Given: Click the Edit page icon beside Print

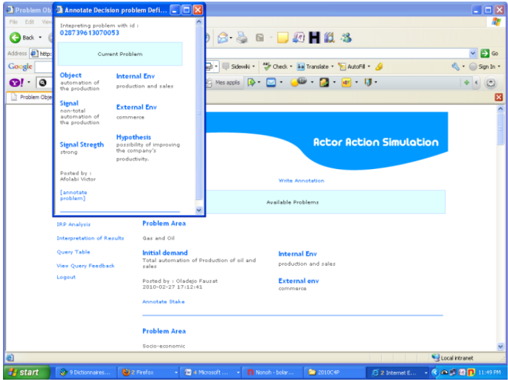Looking at the screenshot, I should coord(260,38).
